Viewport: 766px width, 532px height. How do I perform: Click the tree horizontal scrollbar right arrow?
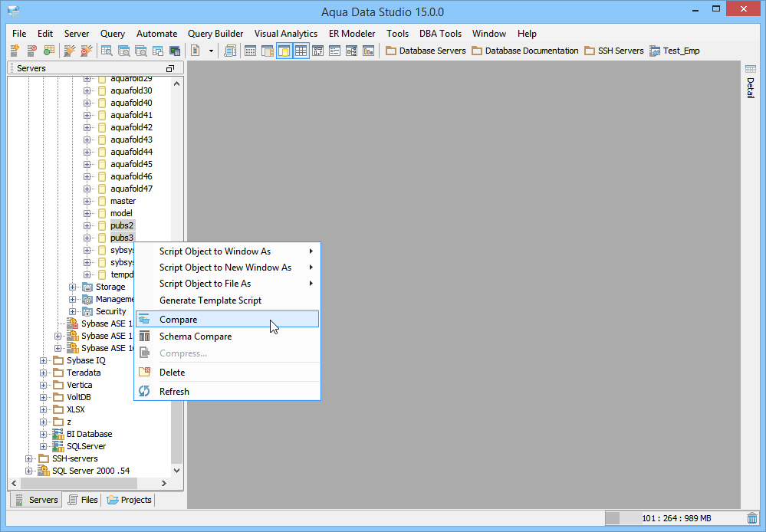tap(163, 483)
